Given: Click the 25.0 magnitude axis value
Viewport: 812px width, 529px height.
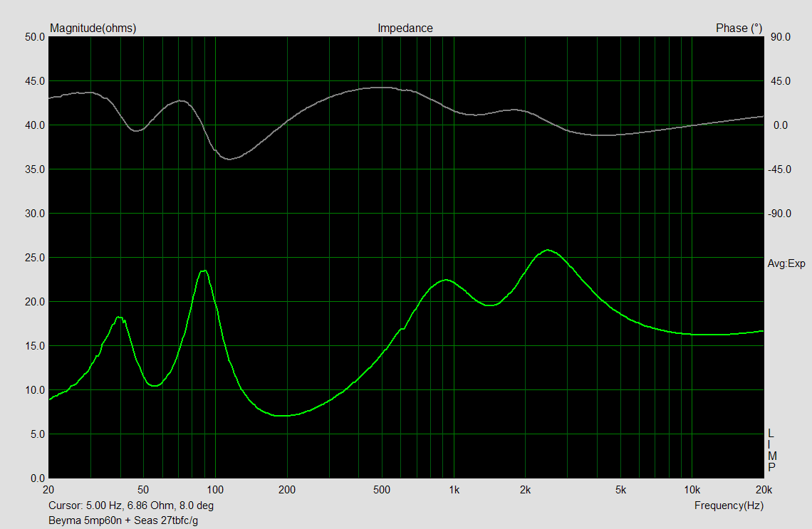Looking at the screenshot, I should coord(35,258).
